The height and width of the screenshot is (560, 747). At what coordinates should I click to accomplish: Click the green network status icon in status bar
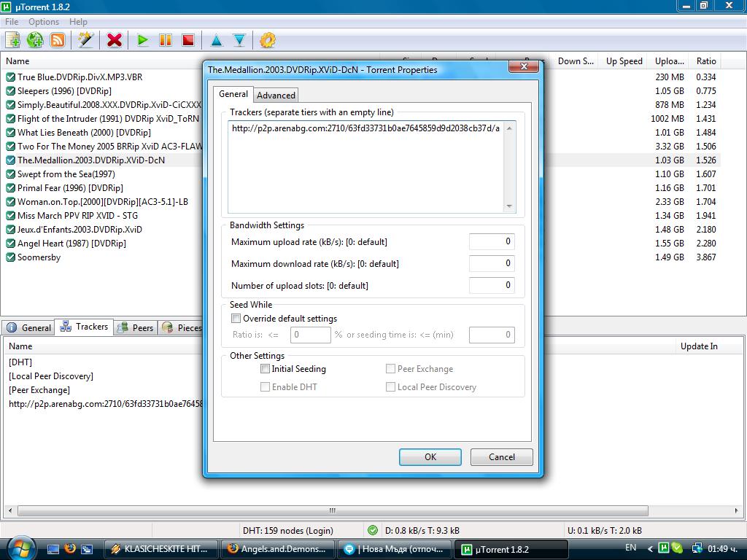click(x=373, y=530)
